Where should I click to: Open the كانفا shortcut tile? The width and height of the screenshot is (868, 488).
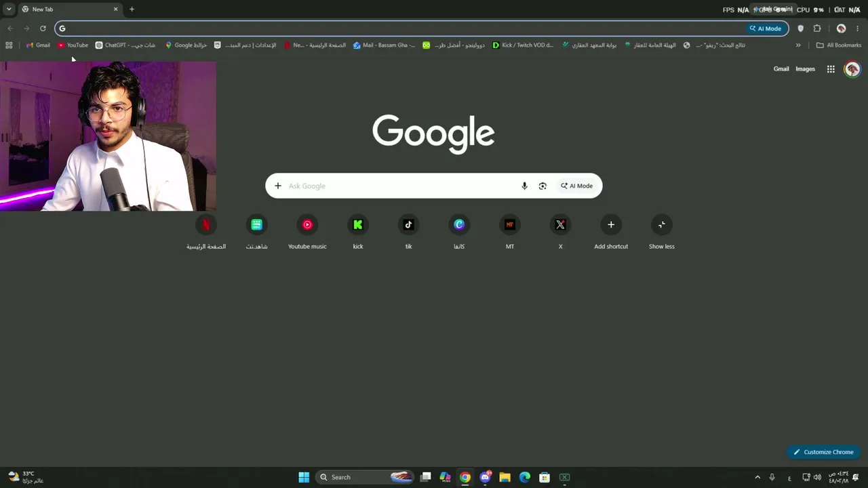[x=459, y=225]
